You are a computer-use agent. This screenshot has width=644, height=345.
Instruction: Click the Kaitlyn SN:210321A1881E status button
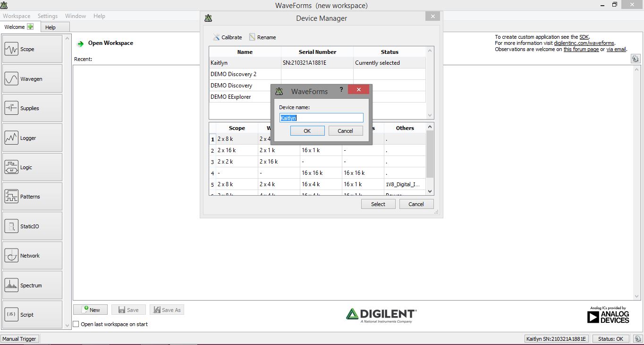point(556,339)
